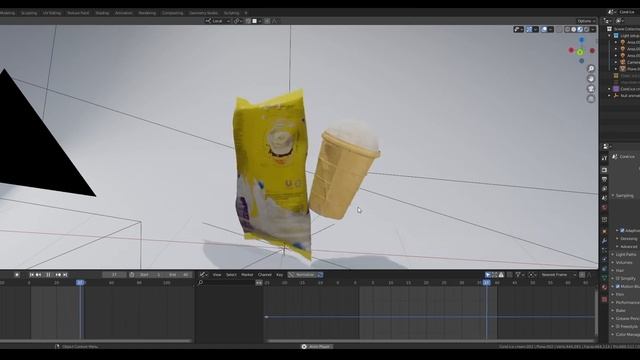This screenshot has height=360, width=640.
Task: Toggle the Freestyle checkbox
Action: (618, 327)
